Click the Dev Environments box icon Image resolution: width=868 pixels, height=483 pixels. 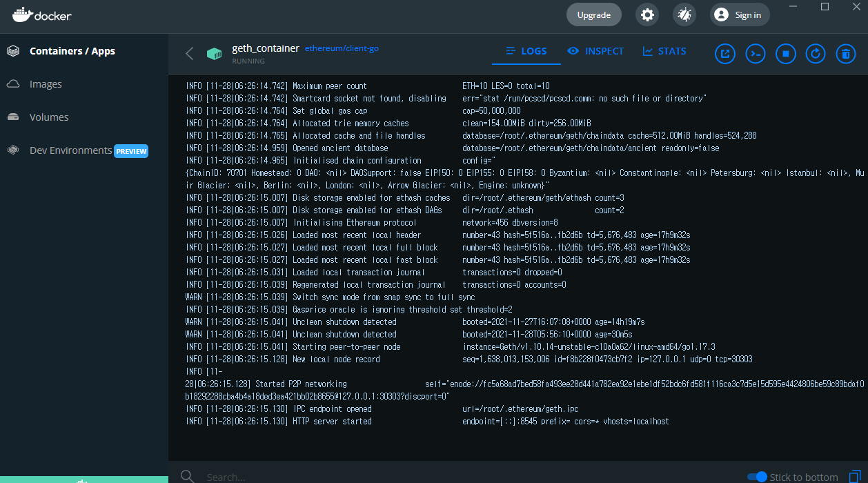[13, 150]
